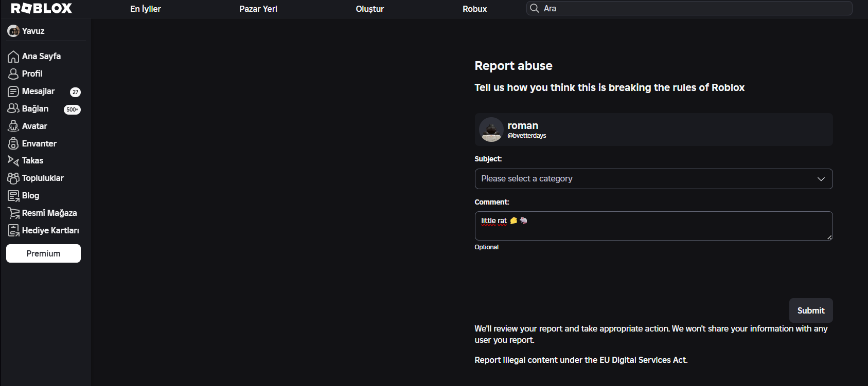Open the Topluluklar page
The height and width of the screenshot is (386, 868).
tap(44, 178)
